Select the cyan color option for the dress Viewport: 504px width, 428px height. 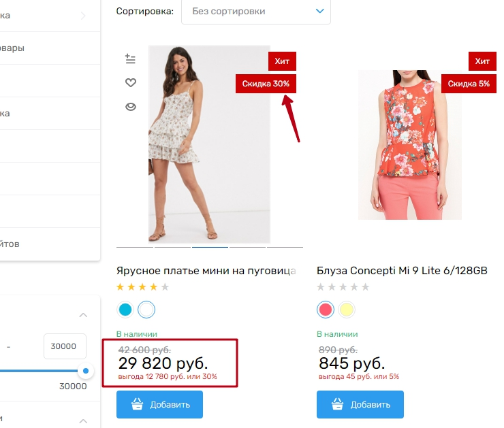point(125,310)
